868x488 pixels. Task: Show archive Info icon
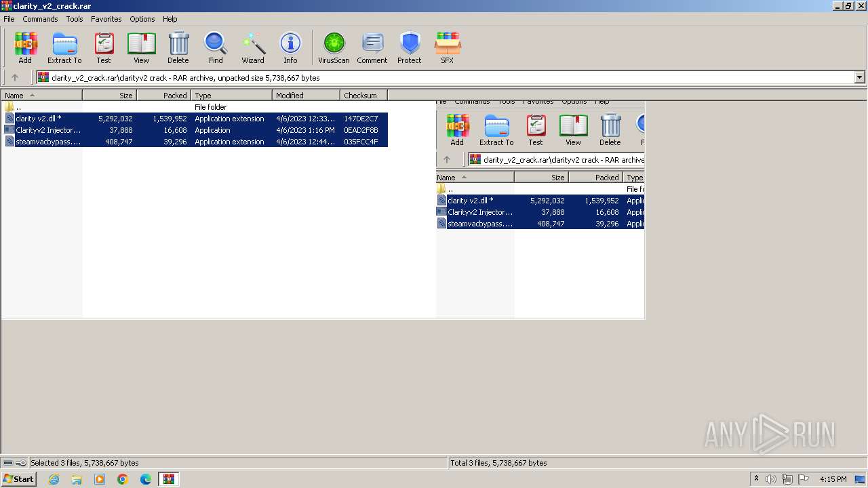tap(290, 47)
